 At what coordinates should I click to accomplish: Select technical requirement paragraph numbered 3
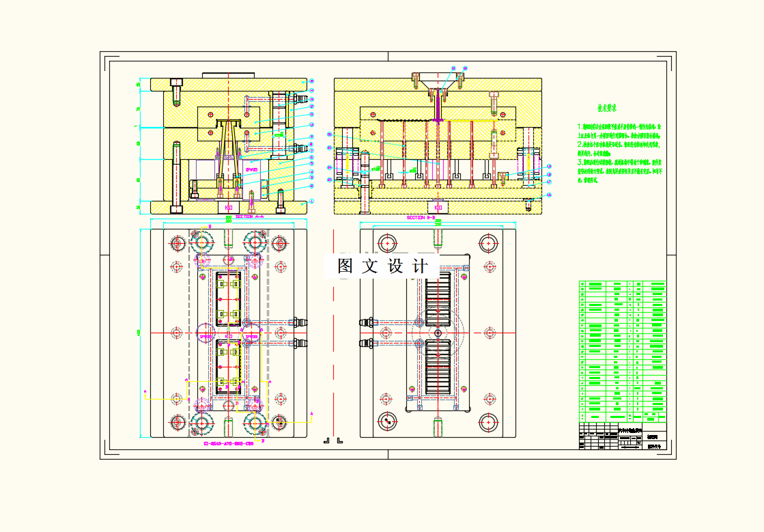(x=620, y=171)
